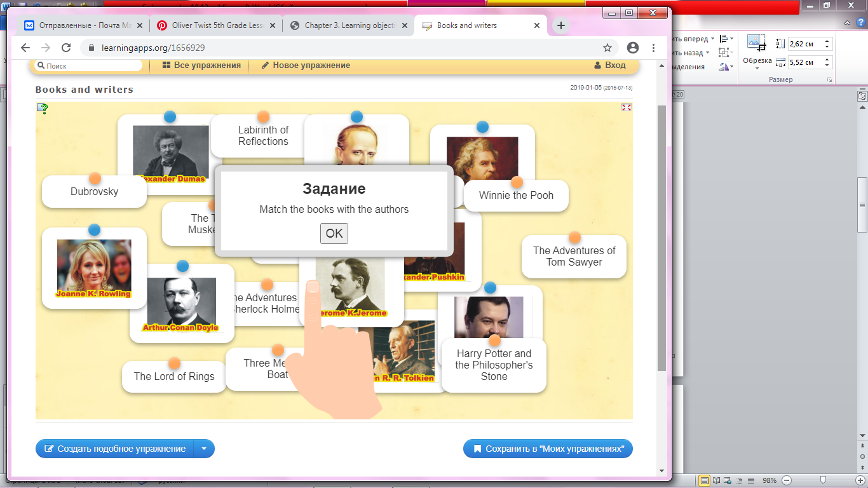
Task: Select the Dubrovsky book card
Action: tap(94, 191)
